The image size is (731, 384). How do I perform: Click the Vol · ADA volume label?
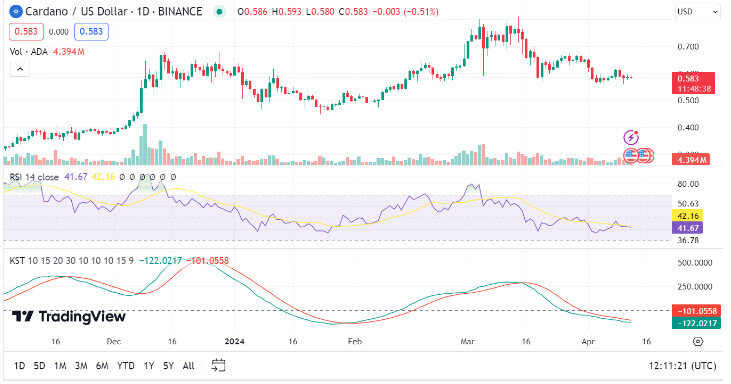[x=29, y=52]
